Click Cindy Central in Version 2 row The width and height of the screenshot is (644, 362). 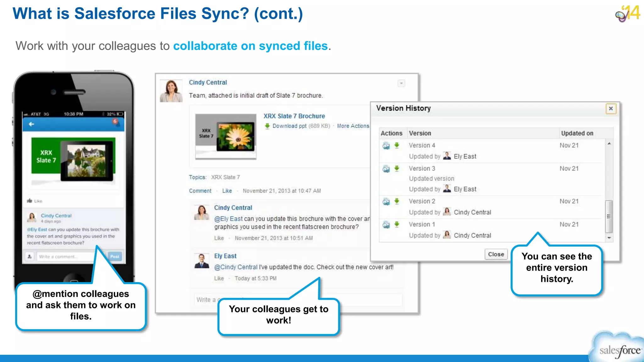pos(472,212)
